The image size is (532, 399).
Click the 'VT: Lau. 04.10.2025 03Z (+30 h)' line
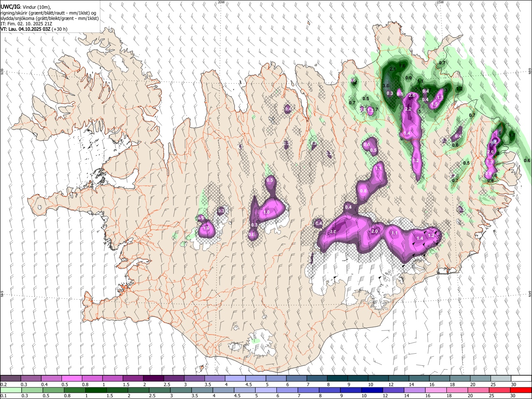click(x=34, y=29)
